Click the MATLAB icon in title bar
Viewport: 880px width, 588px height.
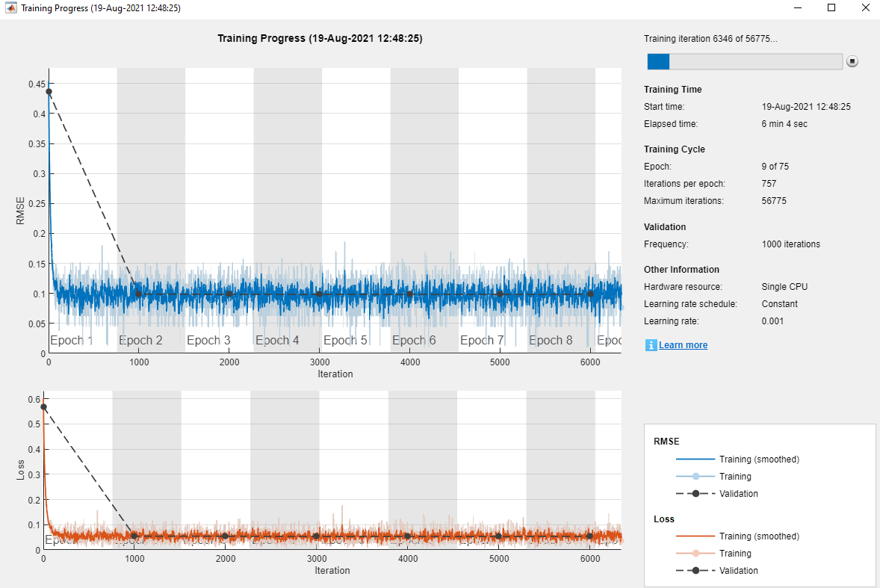click(10, 8)
